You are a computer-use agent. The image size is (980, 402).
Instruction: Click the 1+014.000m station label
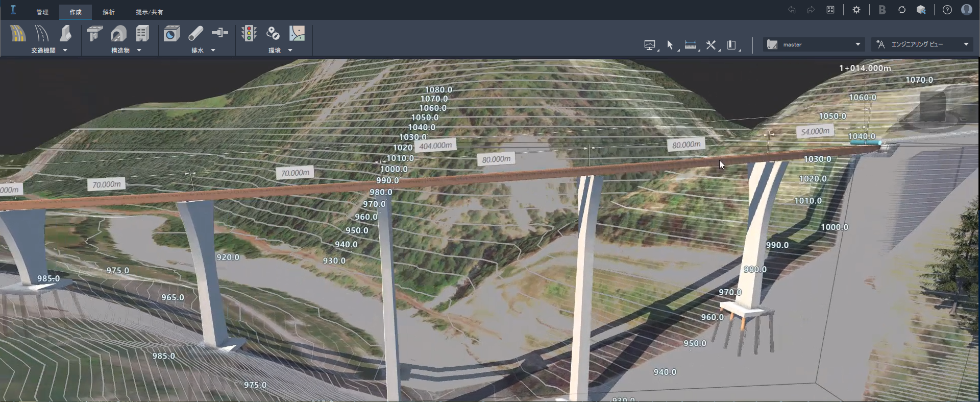(865, 68)
